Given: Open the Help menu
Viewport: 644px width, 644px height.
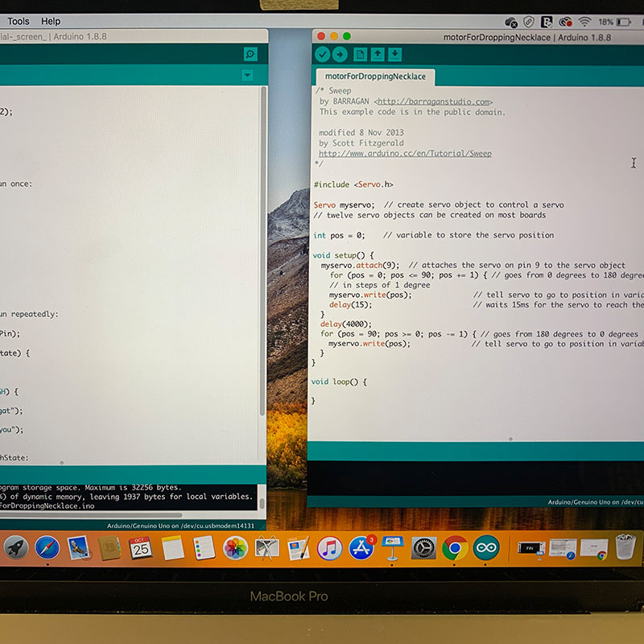Looking at the screenshot, I should click(51, 21).
